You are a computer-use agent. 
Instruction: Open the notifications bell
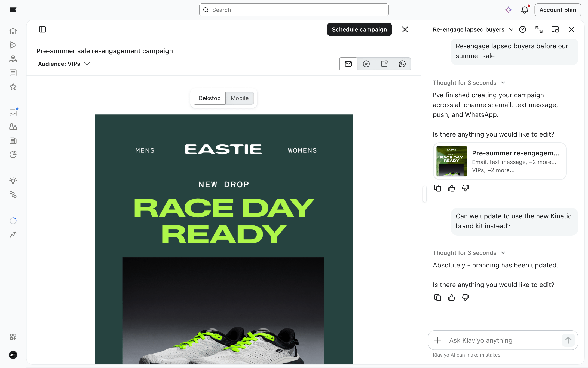pyautogui.click(x=525, y=10)
